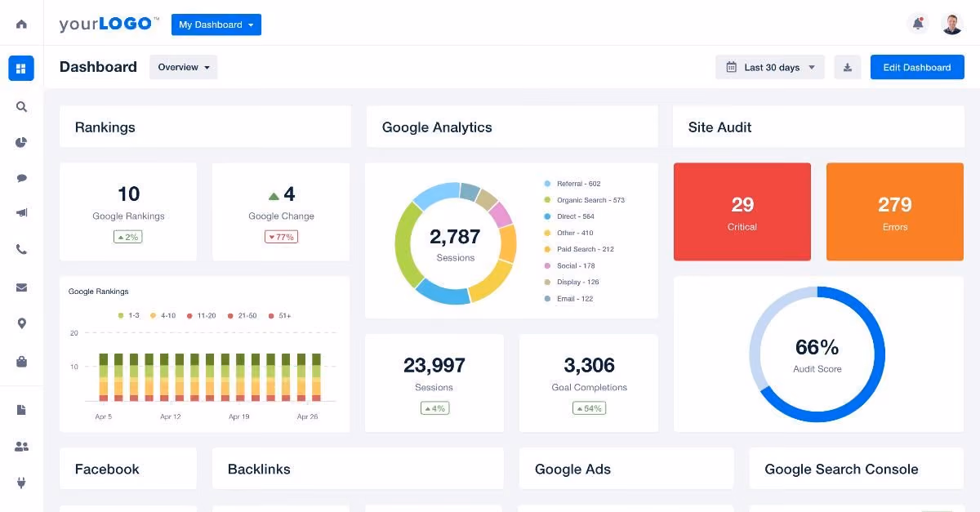980x512 pixels.
Task: Select the Dashboard grid icon in sidebar
Action: (x=21, y=69)
